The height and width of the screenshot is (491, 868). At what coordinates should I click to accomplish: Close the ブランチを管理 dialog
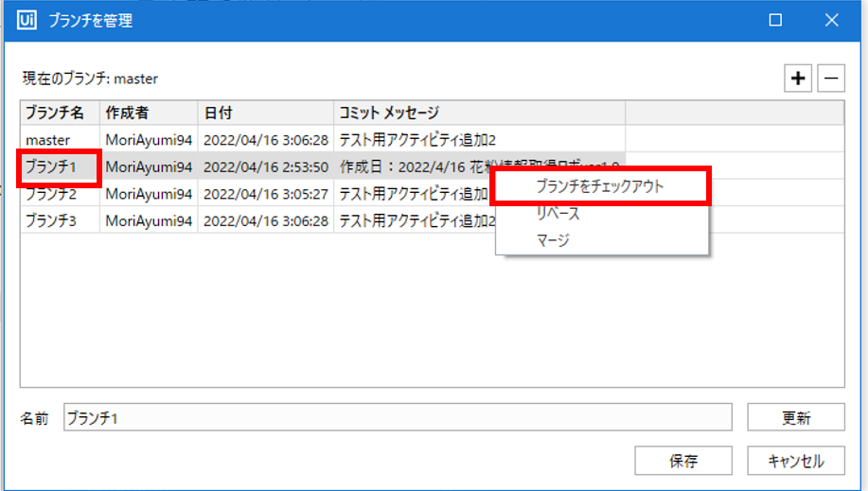(x=831, y=20)
